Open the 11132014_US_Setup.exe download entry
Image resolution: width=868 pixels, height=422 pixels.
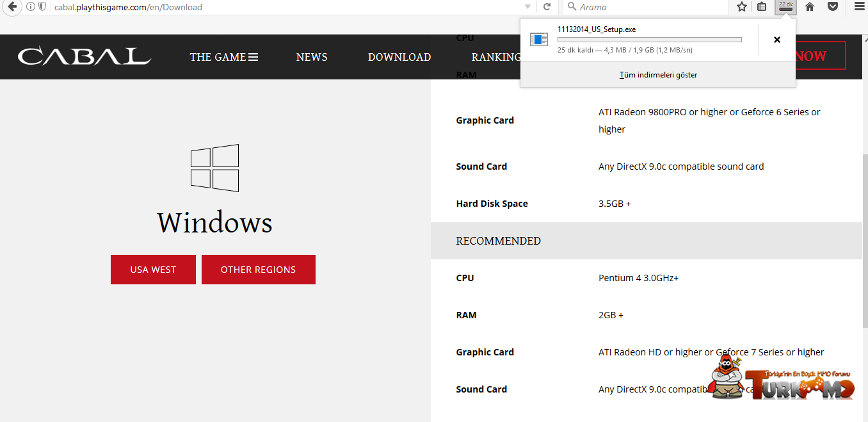tap(639, 40)
